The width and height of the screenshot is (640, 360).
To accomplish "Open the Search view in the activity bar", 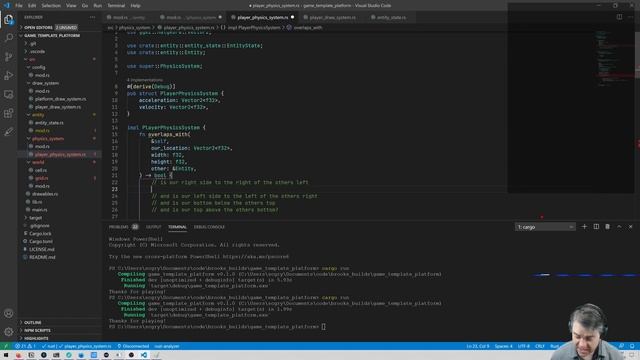I will point(9,38).
